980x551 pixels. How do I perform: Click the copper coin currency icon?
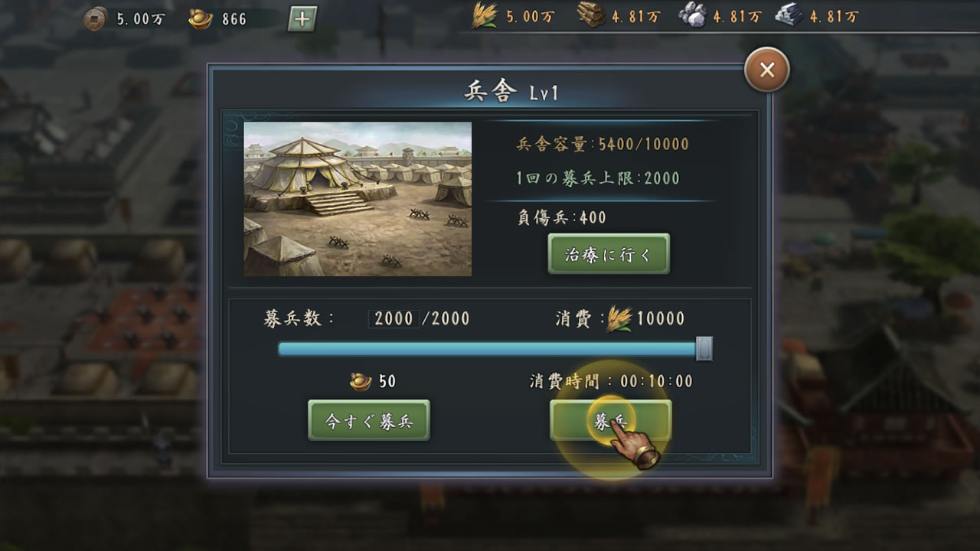pos(96,18)
